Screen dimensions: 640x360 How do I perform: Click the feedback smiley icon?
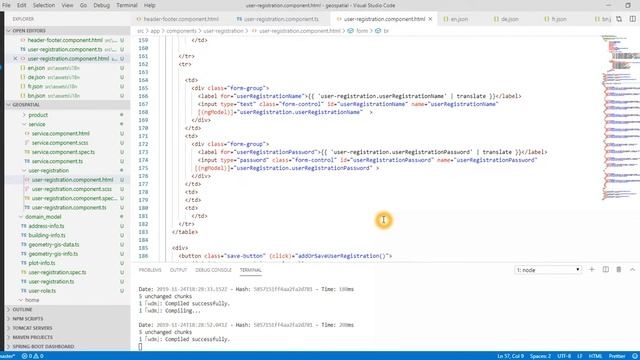coord(635,356)
